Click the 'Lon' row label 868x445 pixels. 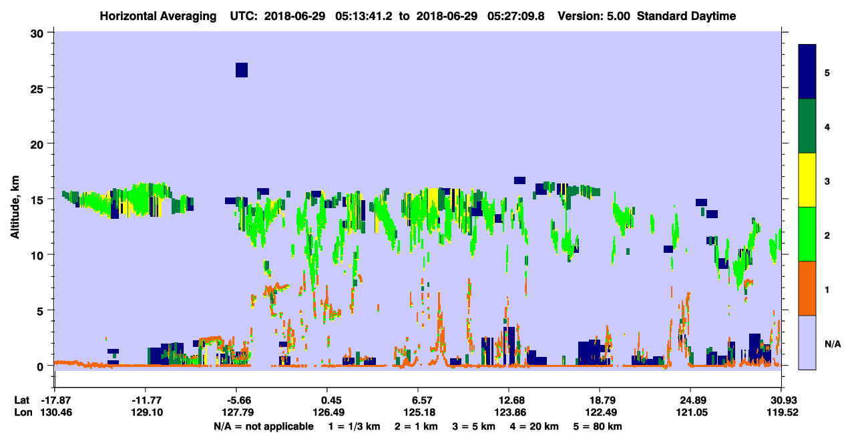tap(22, 412)
